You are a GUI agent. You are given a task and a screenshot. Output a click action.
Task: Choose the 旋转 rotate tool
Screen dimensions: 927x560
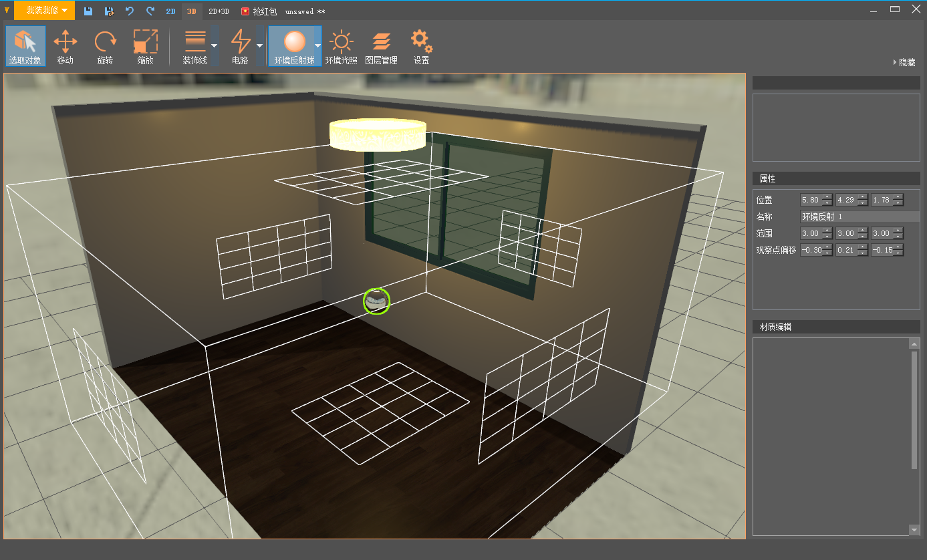click(105, 46)
